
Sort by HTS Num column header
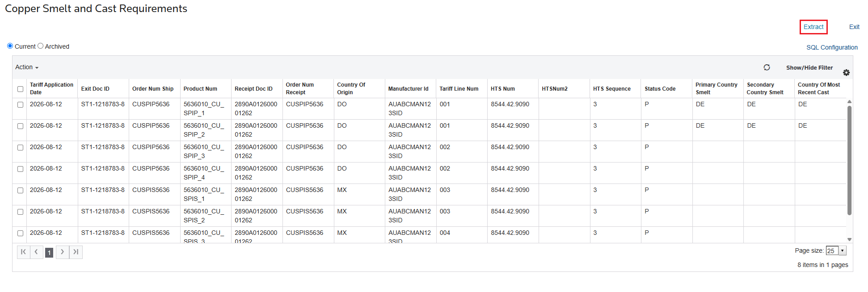pos(503,89)
